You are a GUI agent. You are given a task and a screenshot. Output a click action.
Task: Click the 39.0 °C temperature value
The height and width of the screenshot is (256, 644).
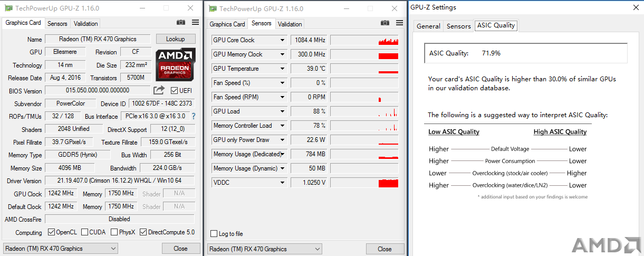(x=309, y=69)
